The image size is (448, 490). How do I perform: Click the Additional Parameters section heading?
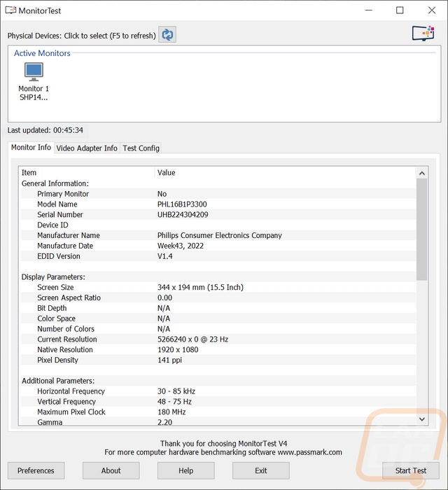coord(58,381)
